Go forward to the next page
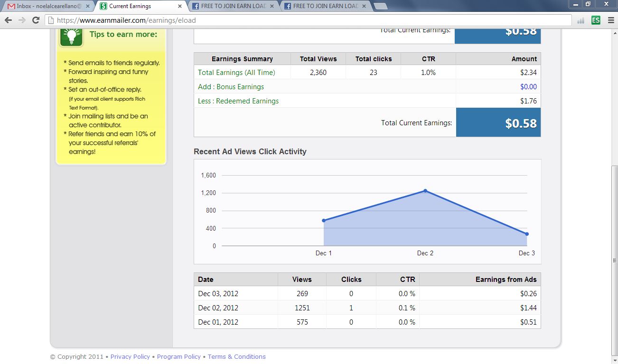The image size is (618, 364). 22,20
